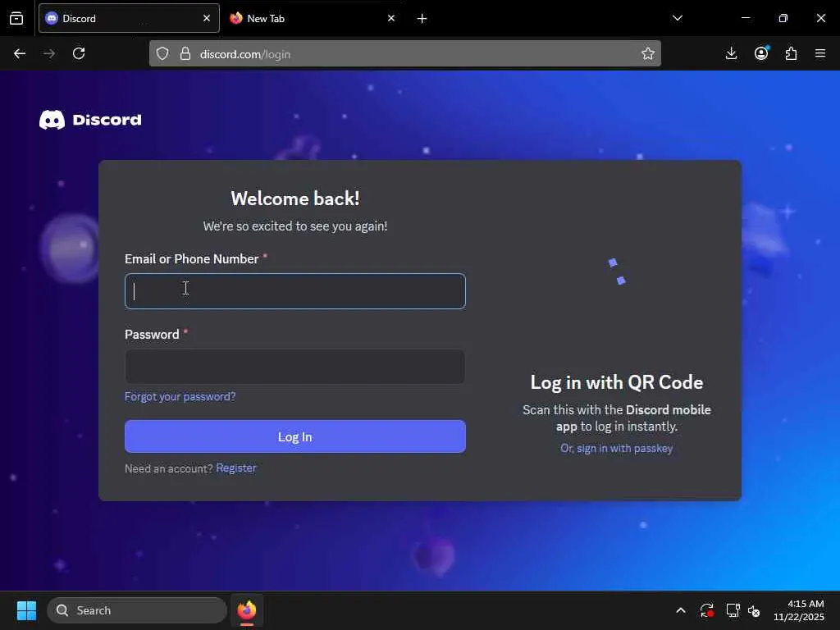Click the forward navigation arrow
This screenshot has height=630, width=840.
tap(49, 53)
